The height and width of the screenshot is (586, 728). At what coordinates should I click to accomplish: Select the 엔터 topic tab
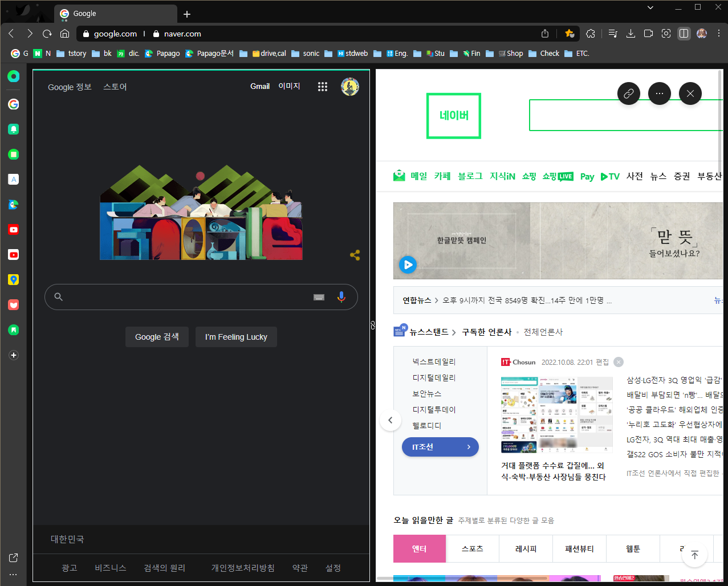click(x=420, y=549)
